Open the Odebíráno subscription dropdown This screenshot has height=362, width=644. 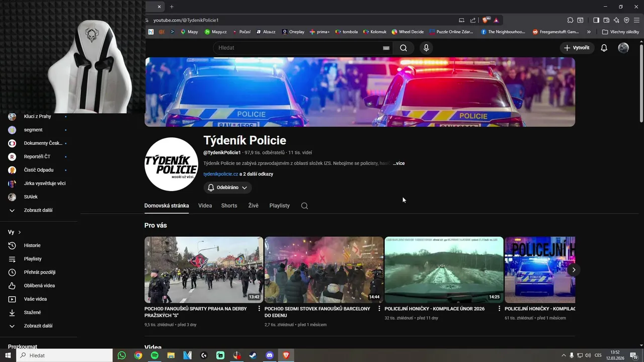(x=227, y=188)
